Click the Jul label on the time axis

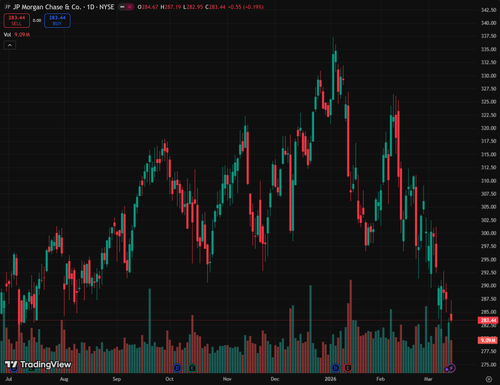coord(9,379)
